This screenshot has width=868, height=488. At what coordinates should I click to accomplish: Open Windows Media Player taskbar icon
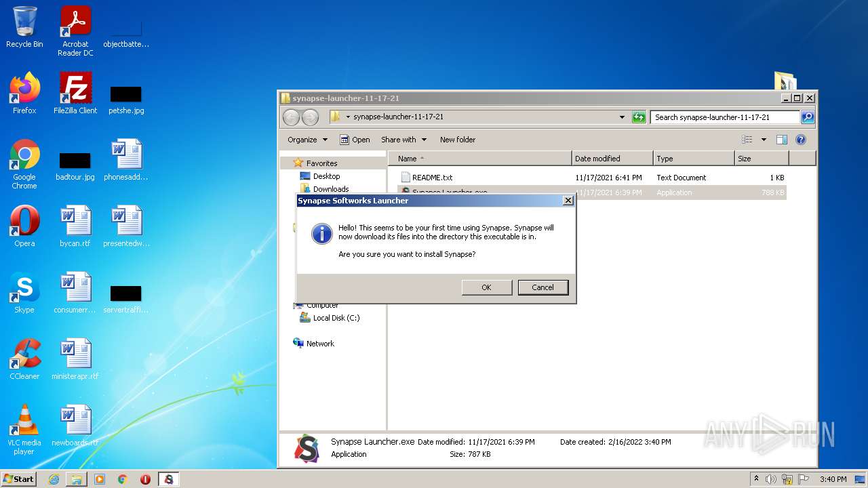point(100,479)
